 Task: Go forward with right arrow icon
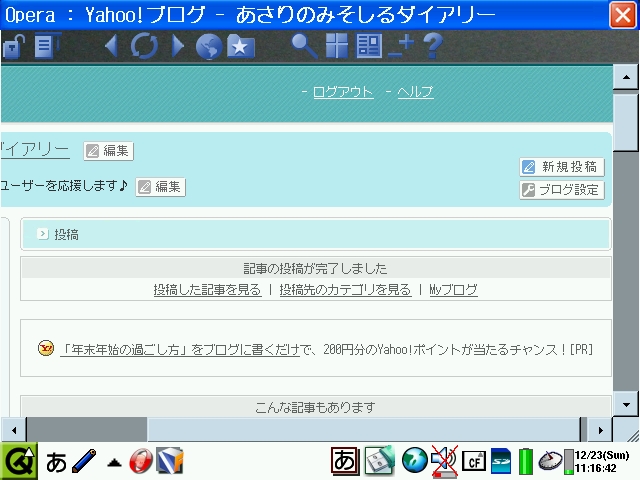[178, 46]
